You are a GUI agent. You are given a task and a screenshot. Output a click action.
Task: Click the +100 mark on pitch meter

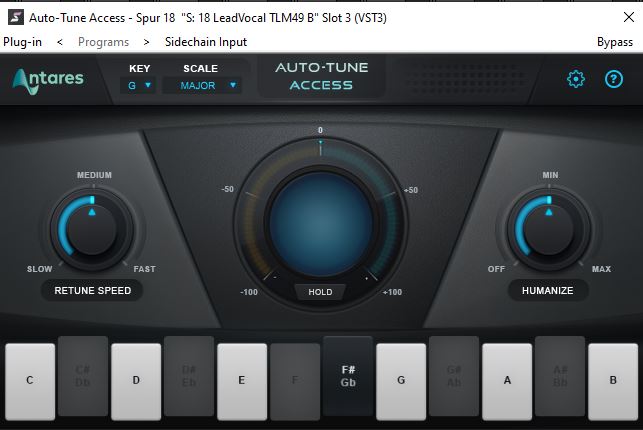392,292
